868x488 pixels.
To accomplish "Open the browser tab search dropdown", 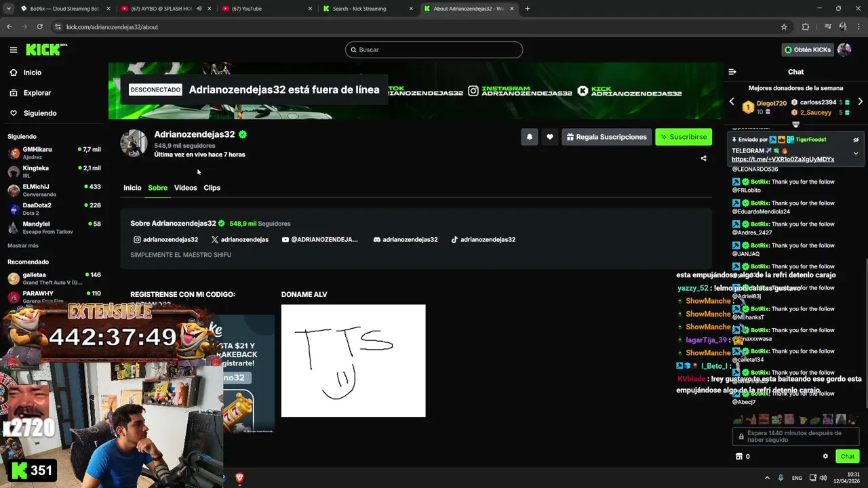I will point(9,9).
